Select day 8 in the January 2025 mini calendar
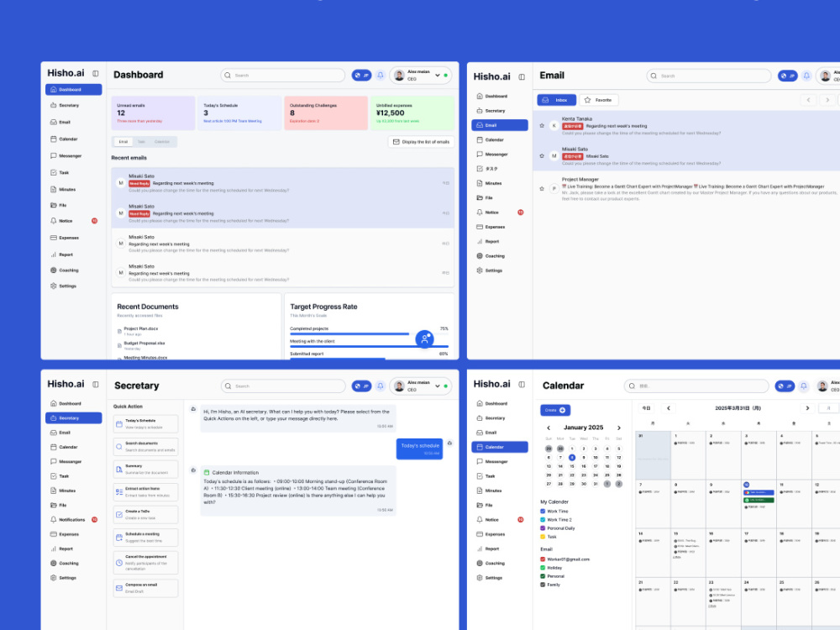Viewport: 840px width, 630px height. pyautogui.click(x=571, y=458)
